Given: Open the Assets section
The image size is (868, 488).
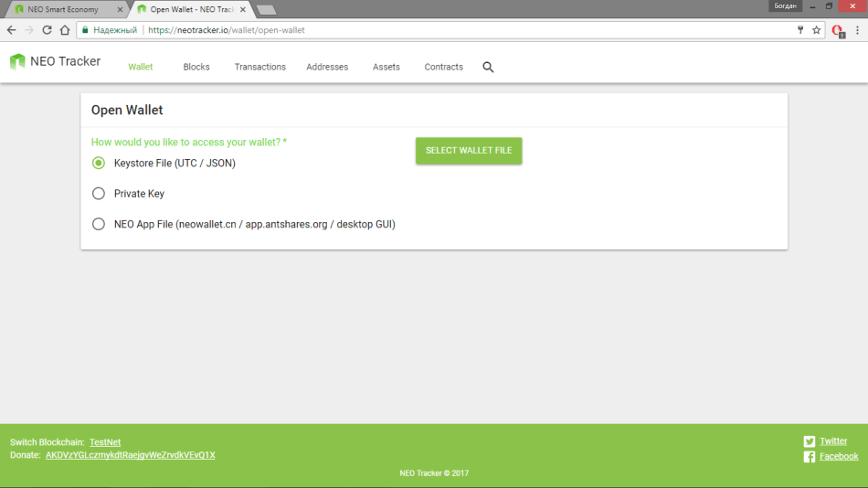Looking at the screenshot, I should (386, 67).
